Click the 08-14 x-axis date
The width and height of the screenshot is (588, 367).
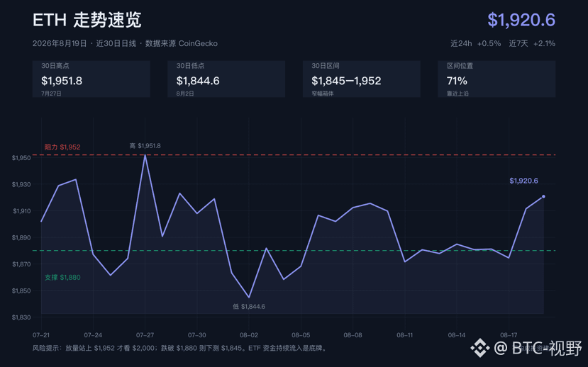tap(457, 335)
